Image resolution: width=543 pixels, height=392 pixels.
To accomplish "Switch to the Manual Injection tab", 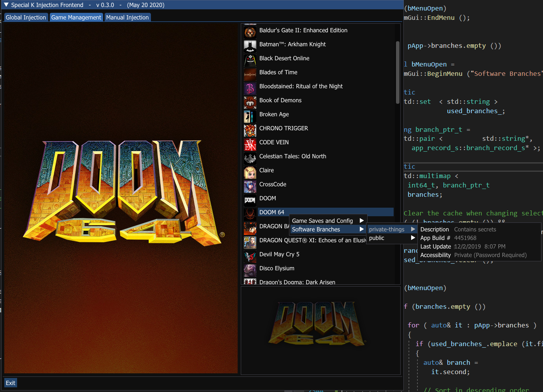I will [x=127, y=17].
